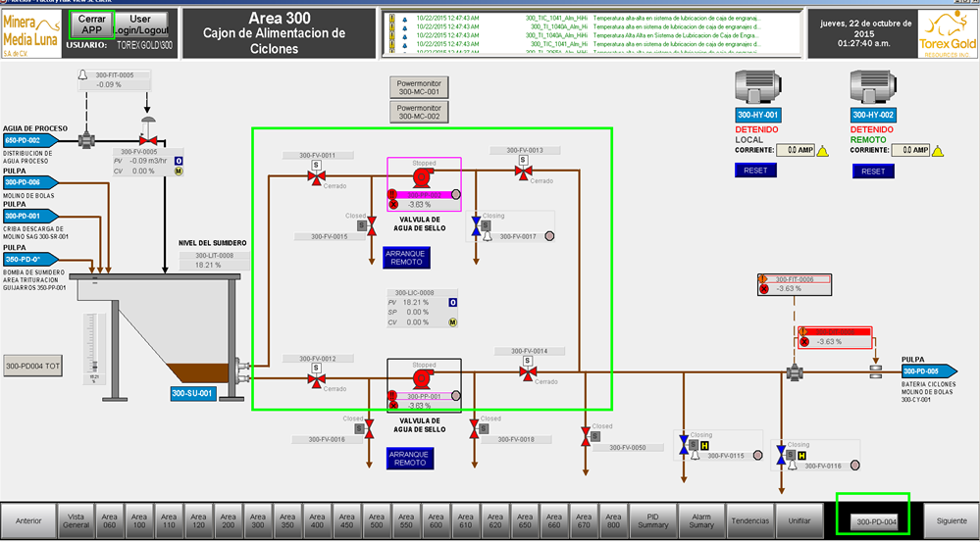Screen dimensions: 980x542
Task: Toggle the S indicator above valve 300-FV-0013
Action: point(523,160)
